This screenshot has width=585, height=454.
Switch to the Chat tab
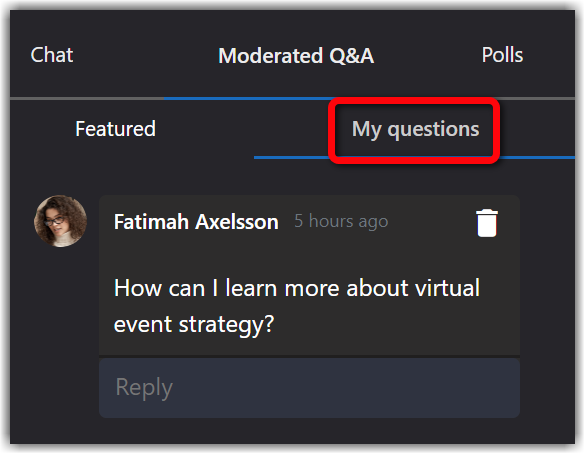coord(52,55)
